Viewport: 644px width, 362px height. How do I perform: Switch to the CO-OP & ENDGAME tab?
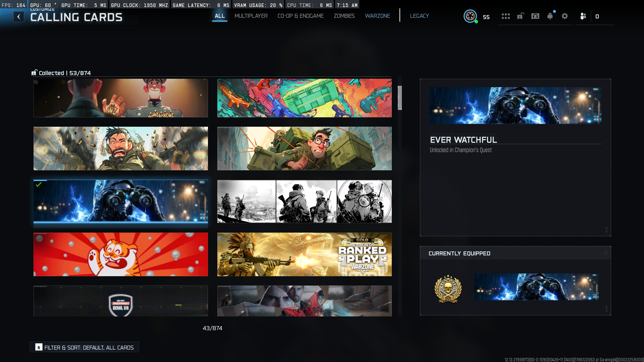click(x=301, y=16)
